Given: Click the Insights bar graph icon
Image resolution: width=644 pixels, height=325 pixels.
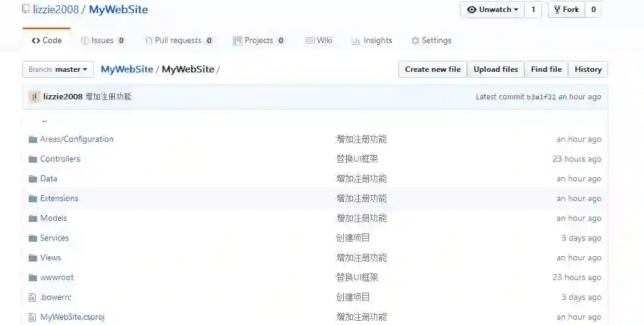Looking at the screenshot, I should click(356, 41).
